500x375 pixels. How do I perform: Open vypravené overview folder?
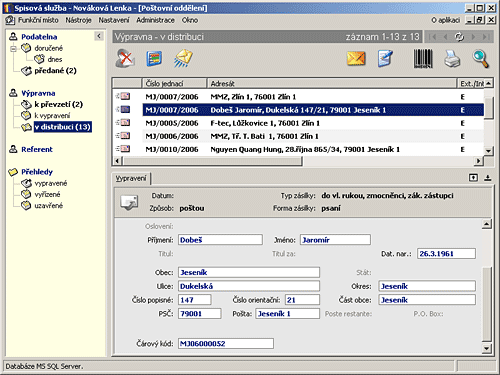(x=51, y=183)
